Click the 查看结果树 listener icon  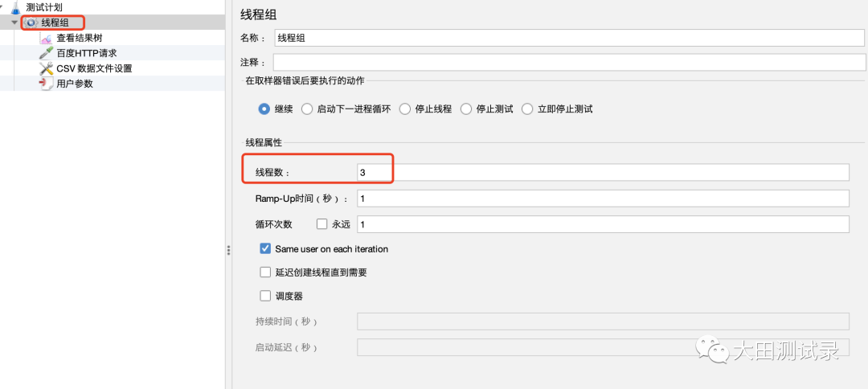[47, 39]
